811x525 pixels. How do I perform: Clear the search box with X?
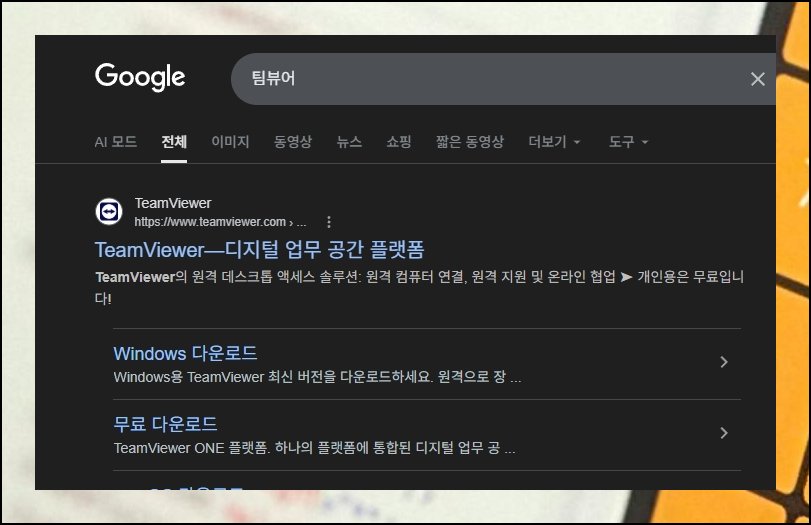point(757,79)
